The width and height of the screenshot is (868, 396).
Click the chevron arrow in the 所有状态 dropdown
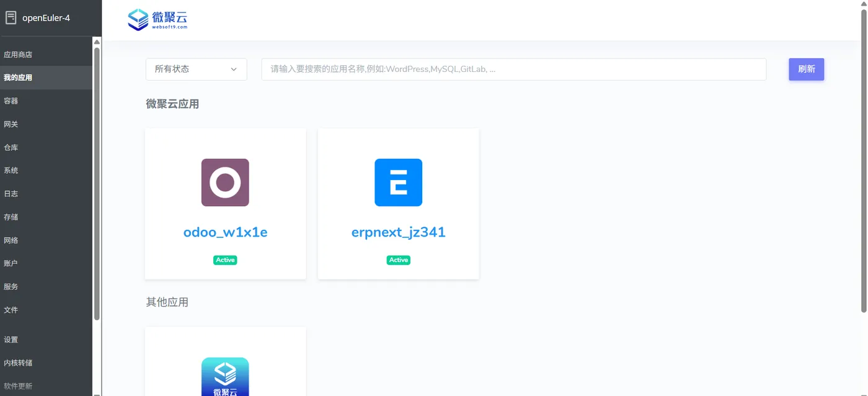tap(234, 70)
